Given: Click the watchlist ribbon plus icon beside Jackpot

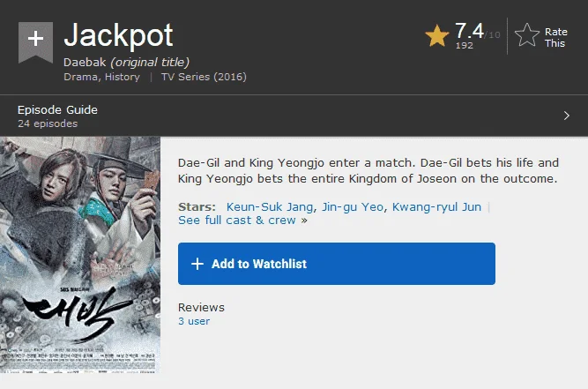Looking at the screenshot, I should 35,42.
